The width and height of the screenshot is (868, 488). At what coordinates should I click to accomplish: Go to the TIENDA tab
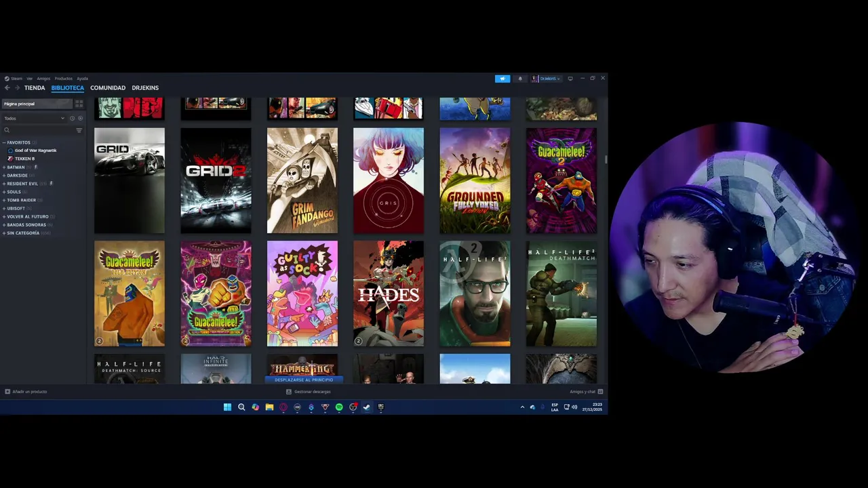(x=35, y=88)
